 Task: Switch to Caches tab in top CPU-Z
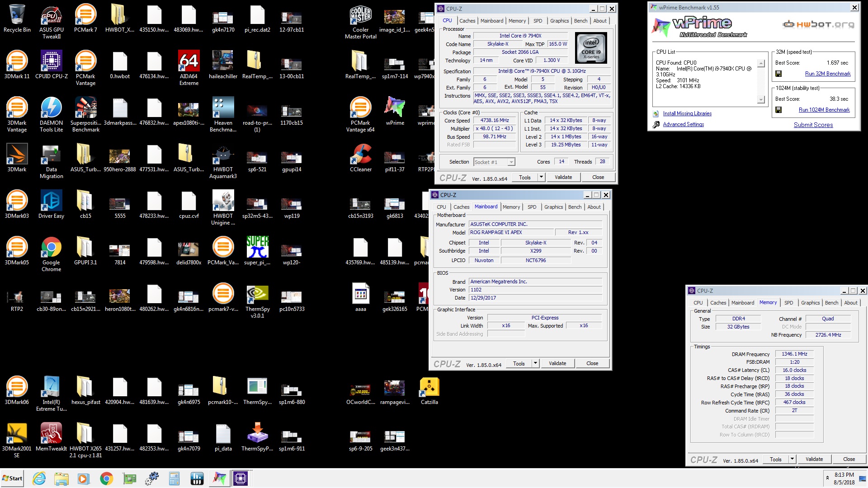coord(467,21)
